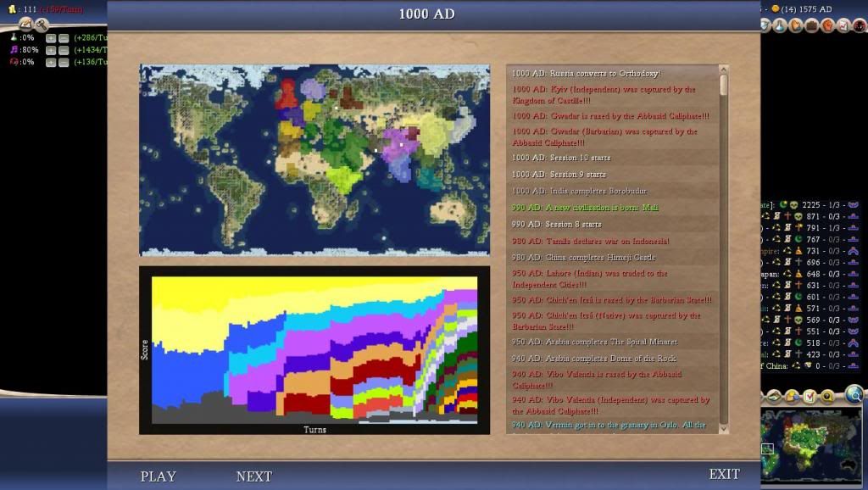Decrease the culture rate from 80%
The height and width of the screenshot is (490, 868).
pyautogui.click(x=64, y=50)
